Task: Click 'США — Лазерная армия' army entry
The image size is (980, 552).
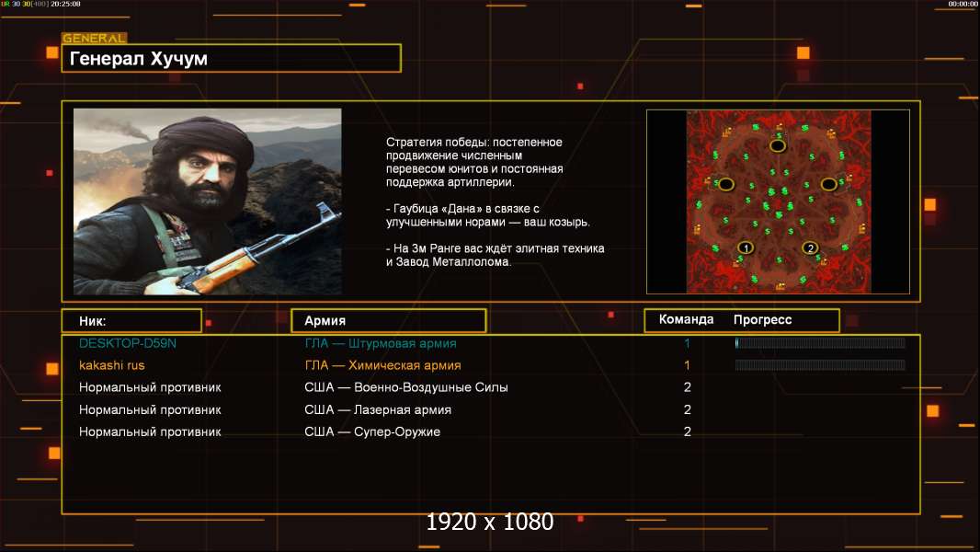Action: pos(378,410)
